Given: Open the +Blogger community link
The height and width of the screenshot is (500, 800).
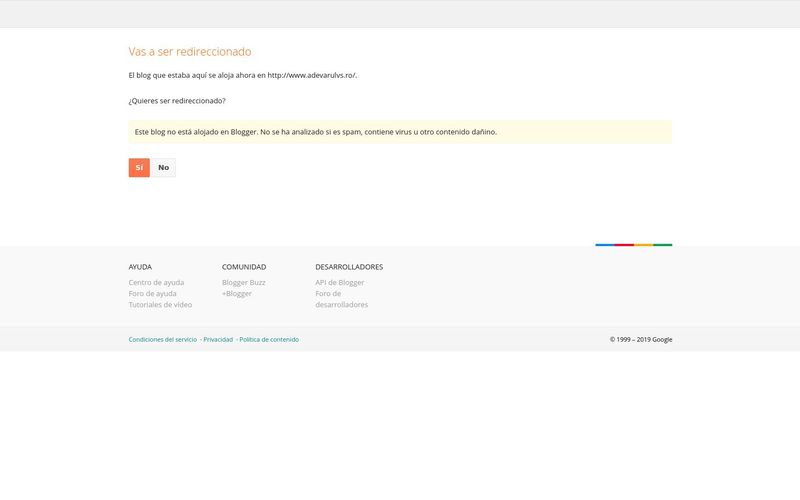Looking at the screenshot, I should 237,293.
